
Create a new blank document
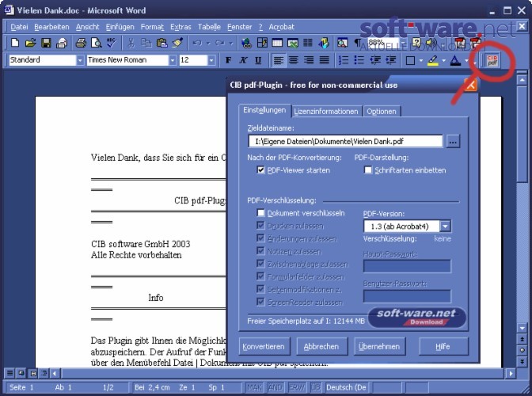tap(15, 43)
